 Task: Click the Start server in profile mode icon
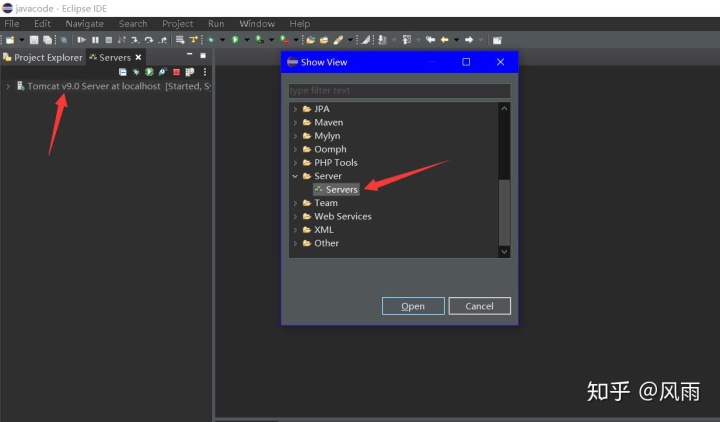coord(163,72)
